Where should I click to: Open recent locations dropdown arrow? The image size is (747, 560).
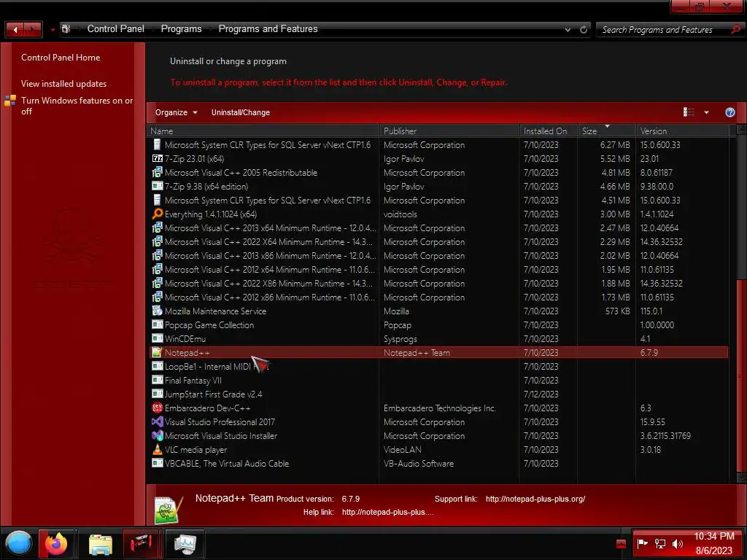point(53,29)
